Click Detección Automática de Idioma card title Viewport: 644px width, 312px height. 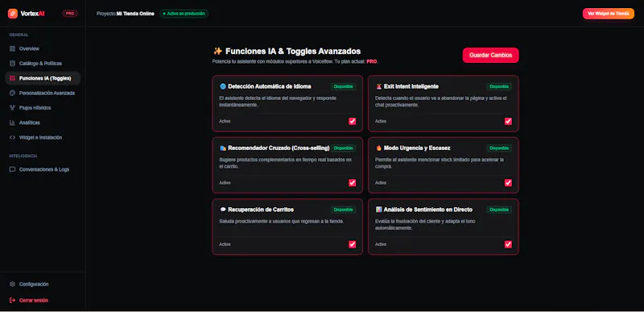coord(270,86)
